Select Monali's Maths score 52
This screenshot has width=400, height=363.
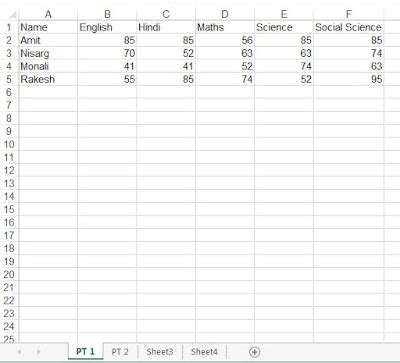[x=225, y=66]
